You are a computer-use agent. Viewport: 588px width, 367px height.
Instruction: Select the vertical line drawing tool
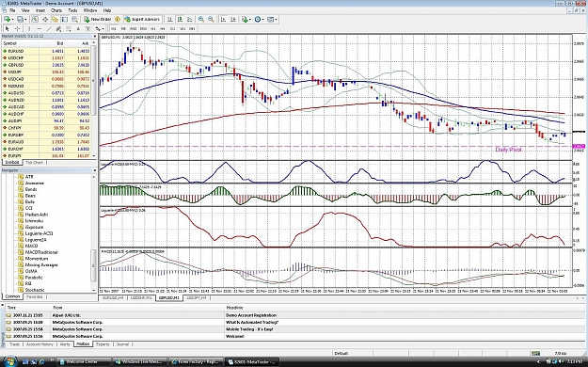point(29,28)
